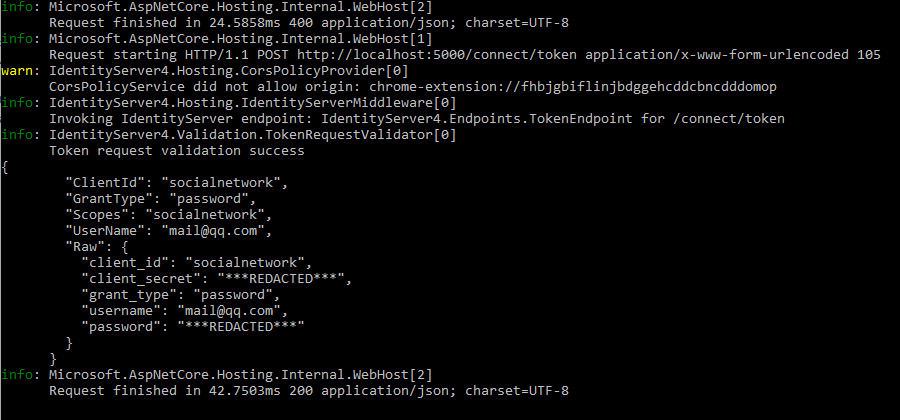
Task: Click the chrome-extension origin URL text
Action: tap(573, 87)
